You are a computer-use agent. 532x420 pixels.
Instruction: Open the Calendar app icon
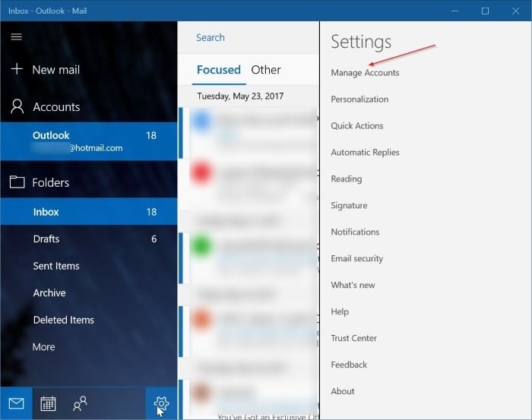[x=48, y=403]
